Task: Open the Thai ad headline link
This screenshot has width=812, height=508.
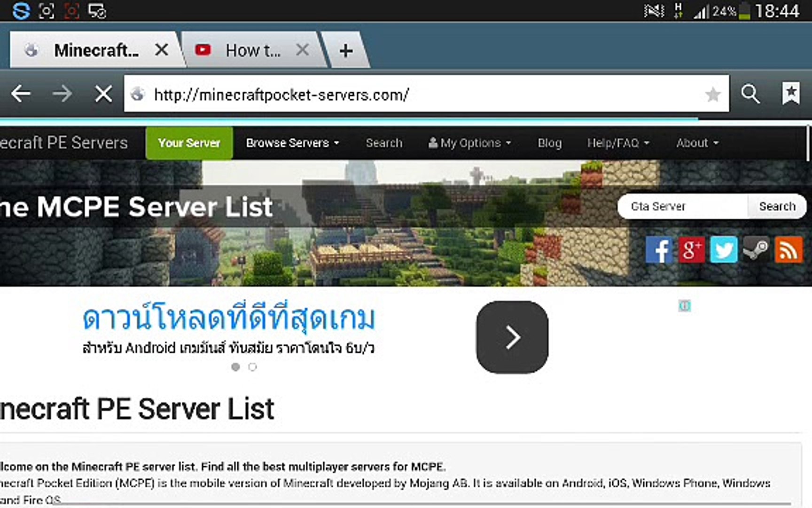Action: (x=229, y=318)
